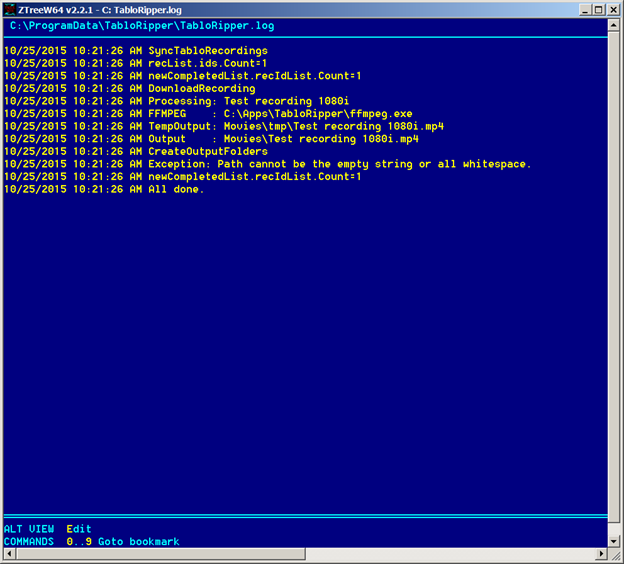The height and width of the screenshot is (564, 624).
Task: Click the horizontal scrollbar left arrow
Action: click(x=10, y=553)
